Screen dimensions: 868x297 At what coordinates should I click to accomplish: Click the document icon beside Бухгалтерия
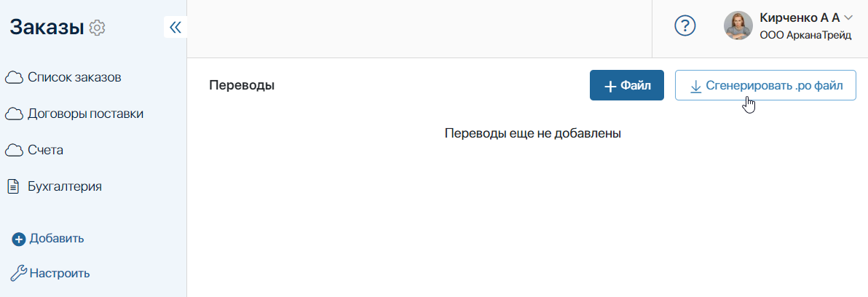coord(13,187)
